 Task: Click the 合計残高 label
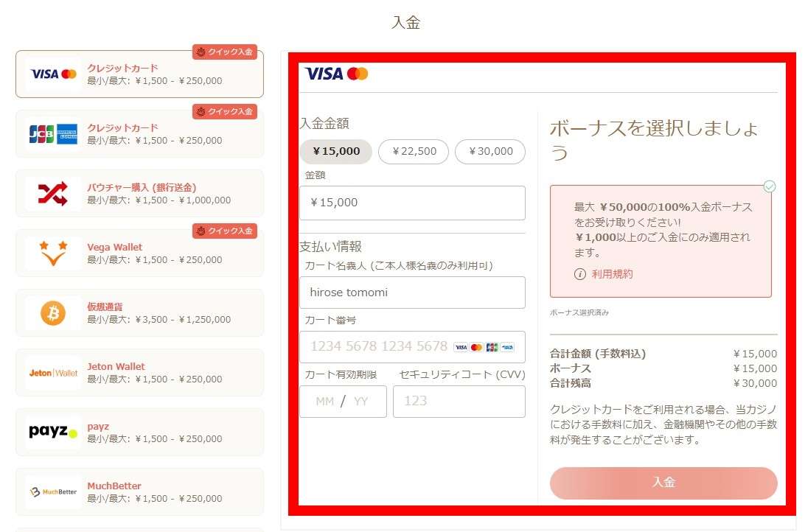tap(571, 383)
